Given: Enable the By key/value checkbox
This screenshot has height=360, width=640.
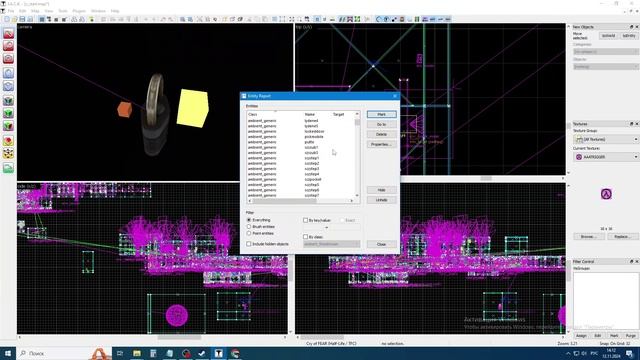Looking at the screenshot, I should coord(305,220).
